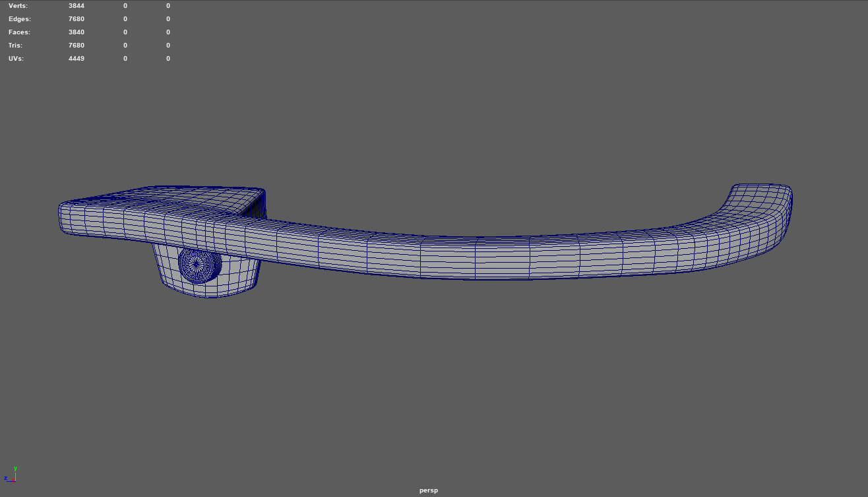
Task: Click the face count value 3840
Action: [77, 32]
